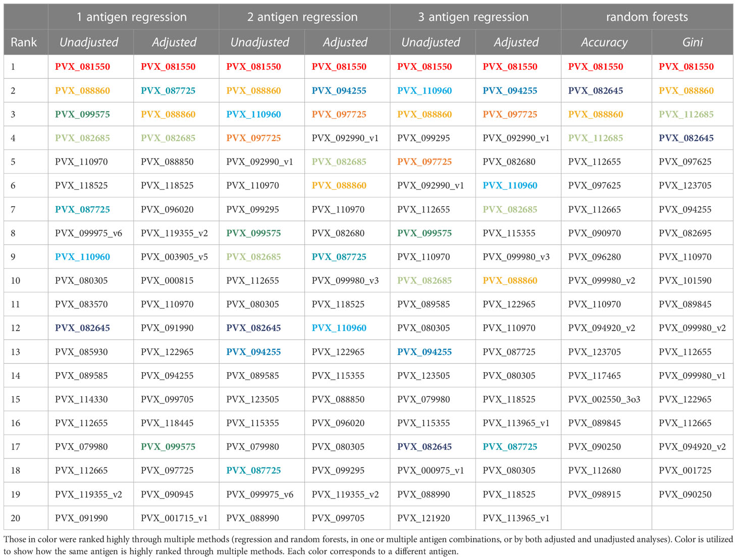Click light green PVX_112685 in rank 3 row
Viewport: 737px width, 560px height.
(686, 115)
